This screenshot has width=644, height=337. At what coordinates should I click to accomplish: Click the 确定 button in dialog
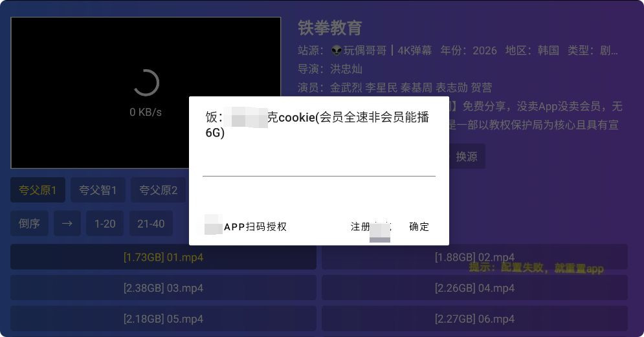(419, 226)
